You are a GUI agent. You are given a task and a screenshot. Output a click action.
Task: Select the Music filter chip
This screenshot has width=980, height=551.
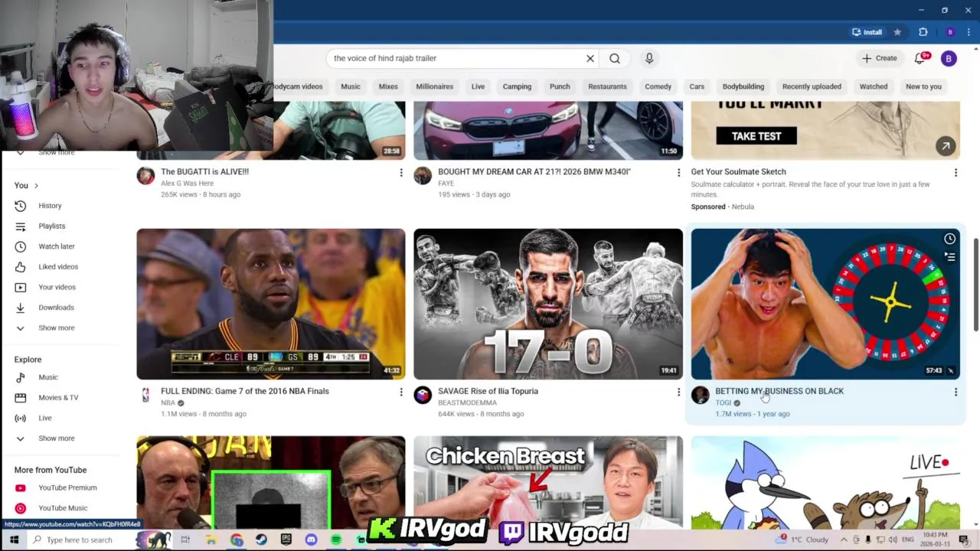[351, 86]
